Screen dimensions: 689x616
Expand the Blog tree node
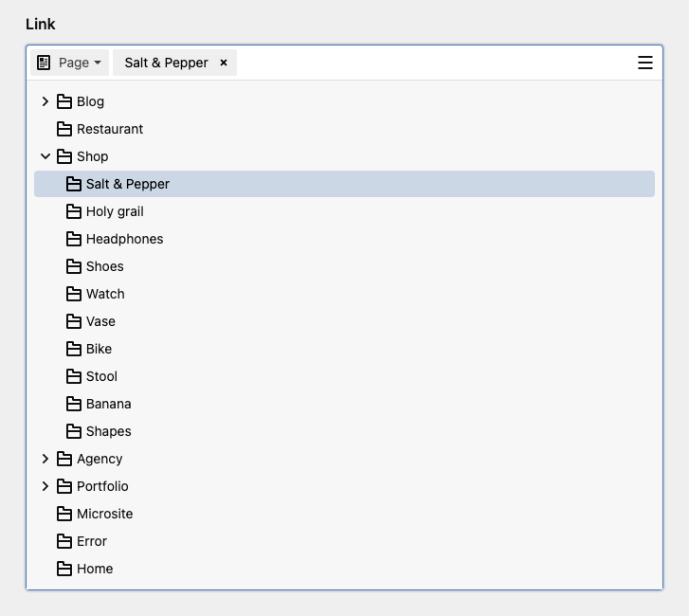pos(45,101)
